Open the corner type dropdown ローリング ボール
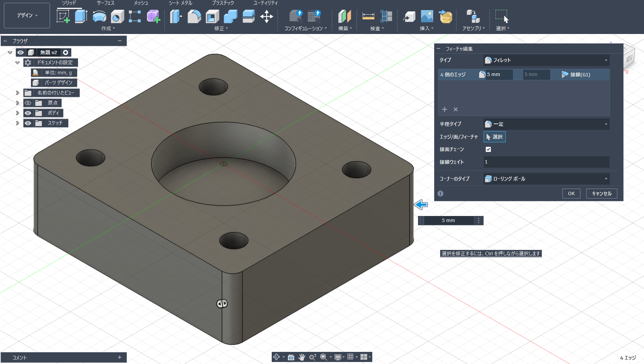The height and width of the screenshot is (364, 644). 546,179
